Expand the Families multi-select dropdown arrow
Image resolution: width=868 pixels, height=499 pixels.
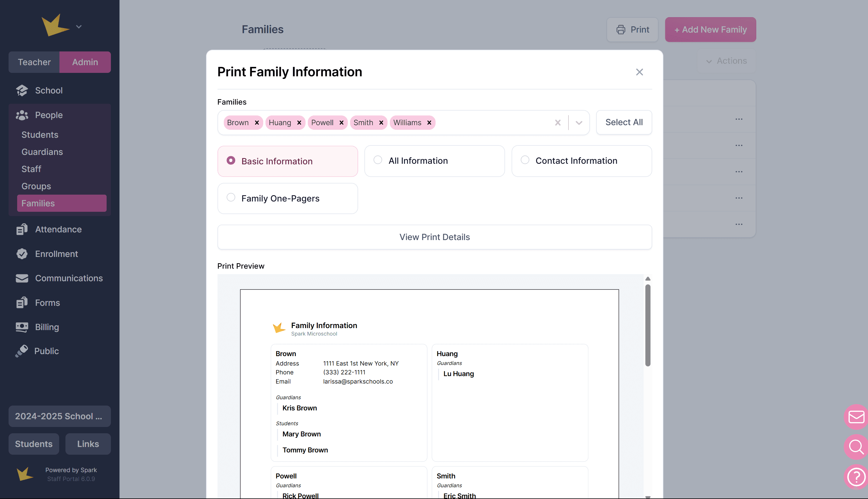point(579,123)
